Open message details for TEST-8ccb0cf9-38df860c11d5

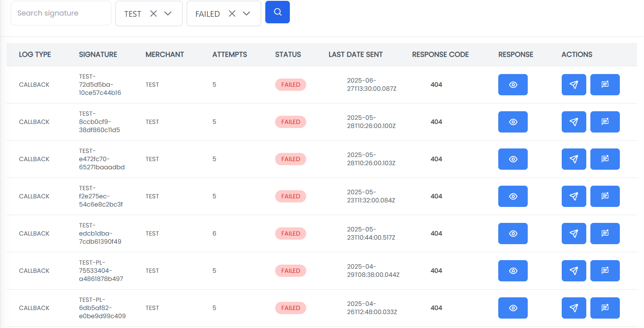605,122
